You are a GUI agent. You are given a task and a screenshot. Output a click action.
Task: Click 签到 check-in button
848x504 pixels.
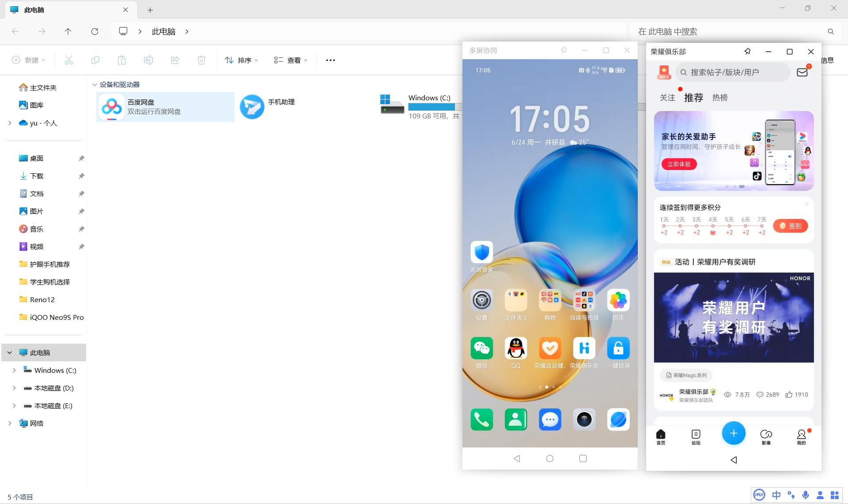790,226
